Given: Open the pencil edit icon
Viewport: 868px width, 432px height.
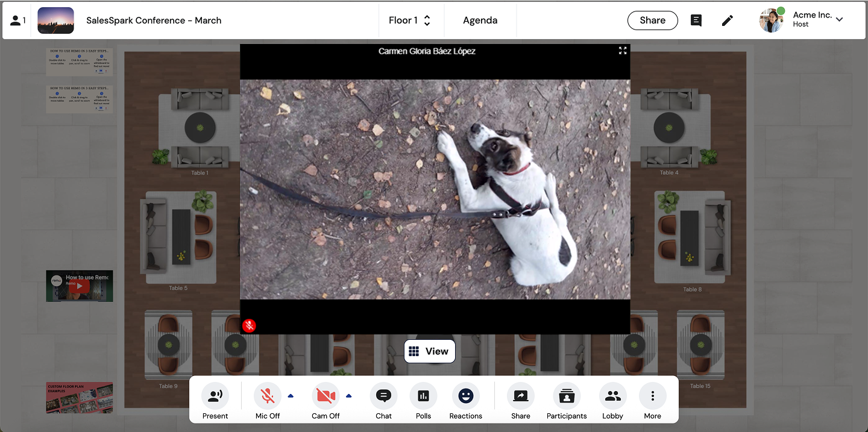Looking at the screenshot, I should pos(728,20).
